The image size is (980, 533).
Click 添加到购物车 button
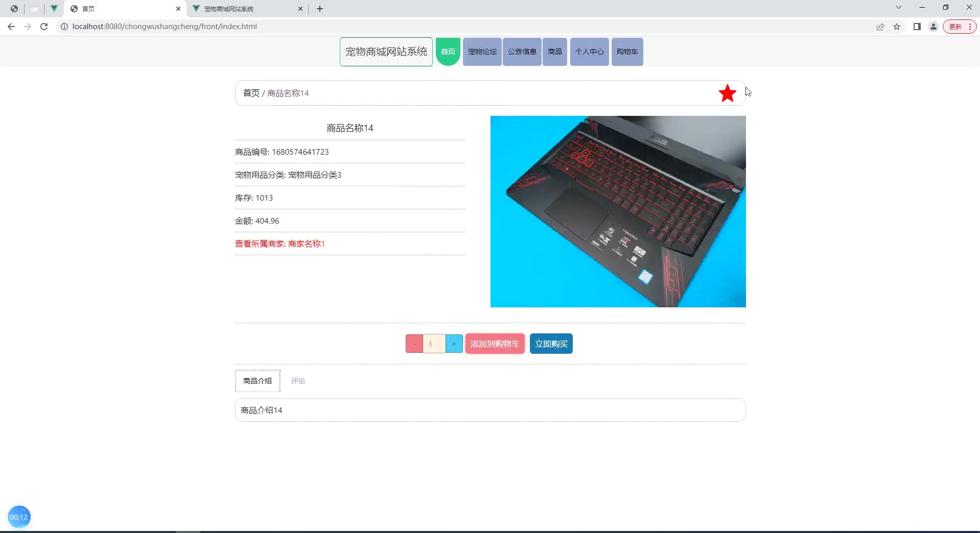[495, 344]
